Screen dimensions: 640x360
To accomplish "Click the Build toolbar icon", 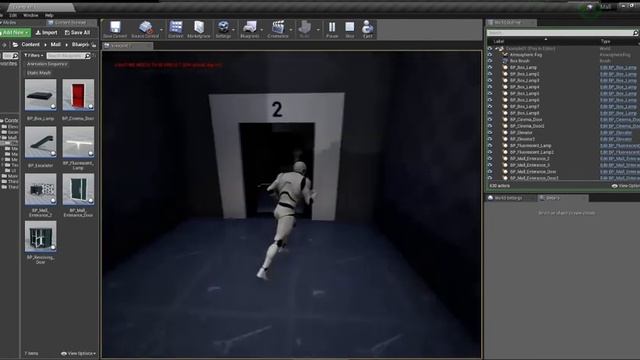I will (304, 27).
